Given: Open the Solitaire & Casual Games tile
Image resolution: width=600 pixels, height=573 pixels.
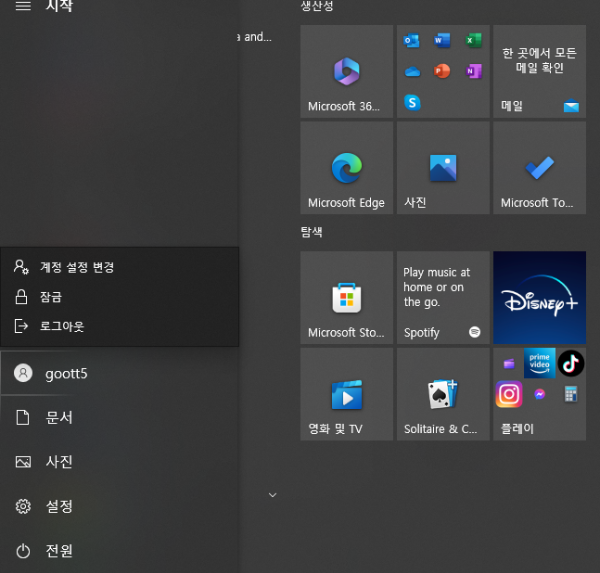Looking at the screenshot, I should (443, 394).
